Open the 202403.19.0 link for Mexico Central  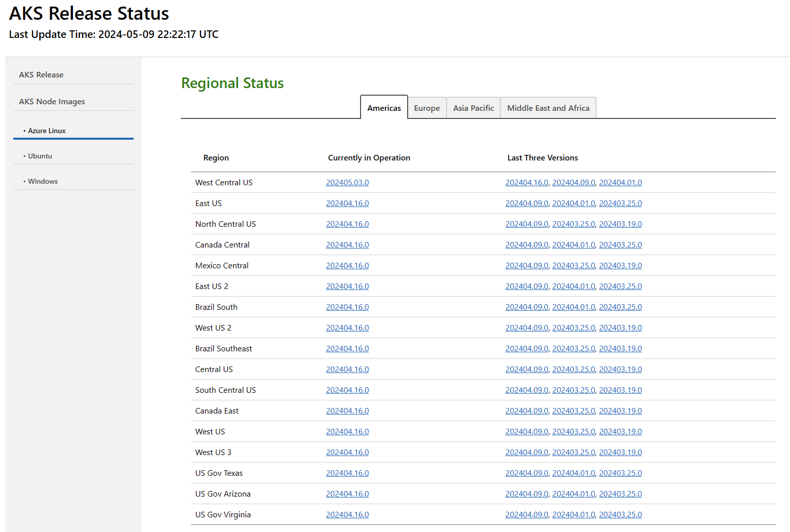(x=620, y=265)
